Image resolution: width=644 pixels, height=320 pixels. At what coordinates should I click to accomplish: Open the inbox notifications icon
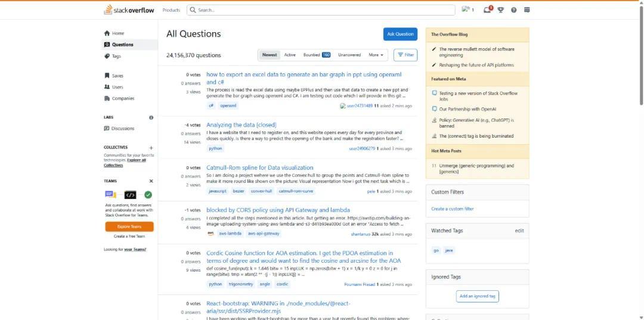488,10
